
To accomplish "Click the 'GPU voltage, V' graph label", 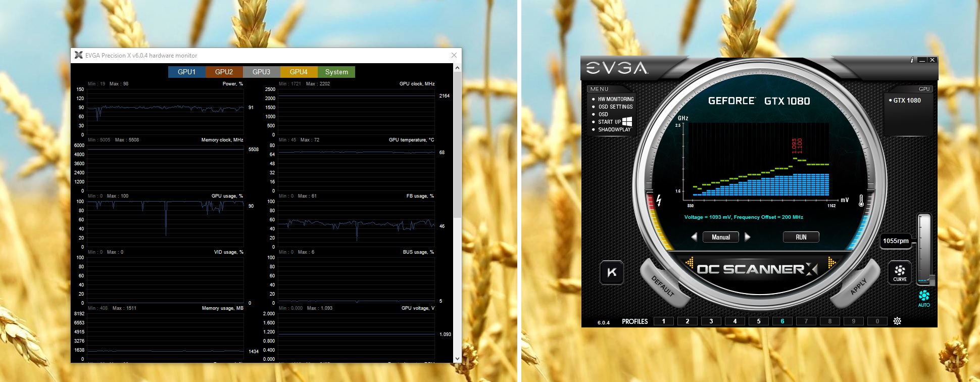I will pyautogui.click(x=418, y=308).
